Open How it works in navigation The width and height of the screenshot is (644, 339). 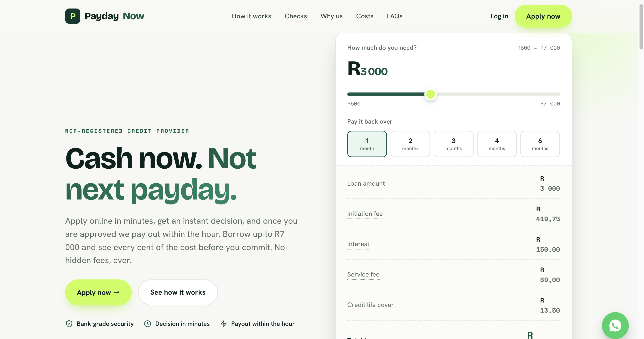pyautogui.click(x=251, y=16)
